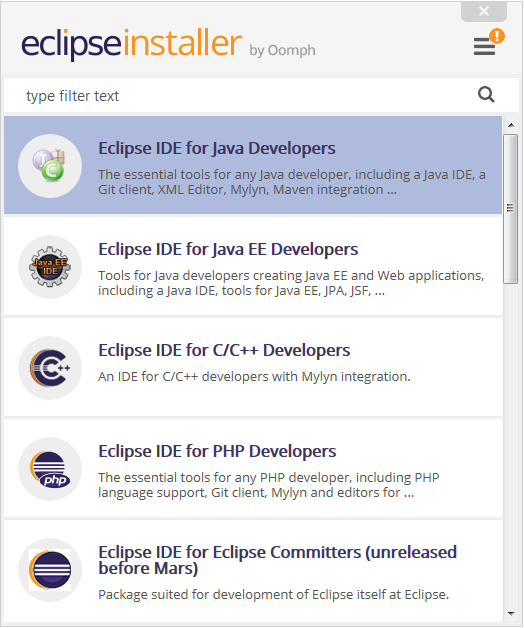The height and width of the screenshot is (628, 524).
Task: Click 'Package suited for development of Eclipse' description
Action: point(273,594)
